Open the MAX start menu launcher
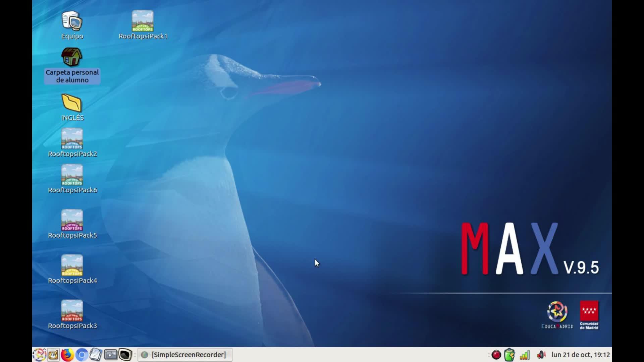The height and width of the screenshot is (362, 644). [39, 355]
